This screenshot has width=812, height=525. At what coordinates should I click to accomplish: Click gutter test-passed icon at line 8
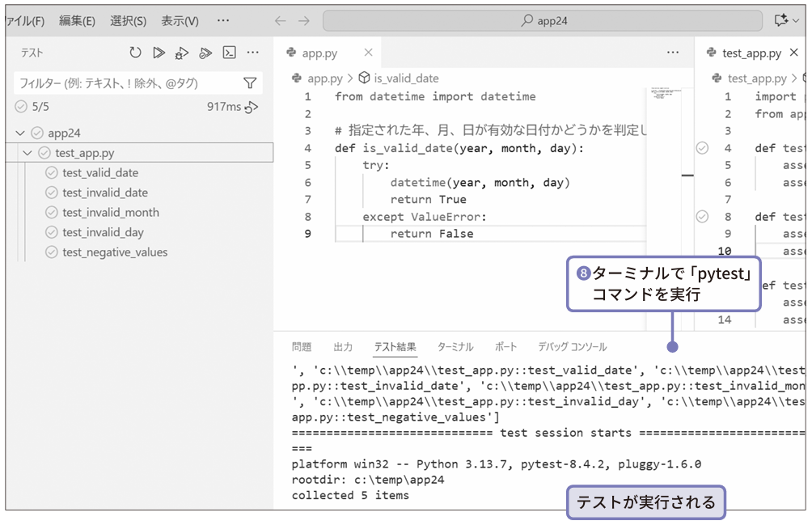(702, 217)
